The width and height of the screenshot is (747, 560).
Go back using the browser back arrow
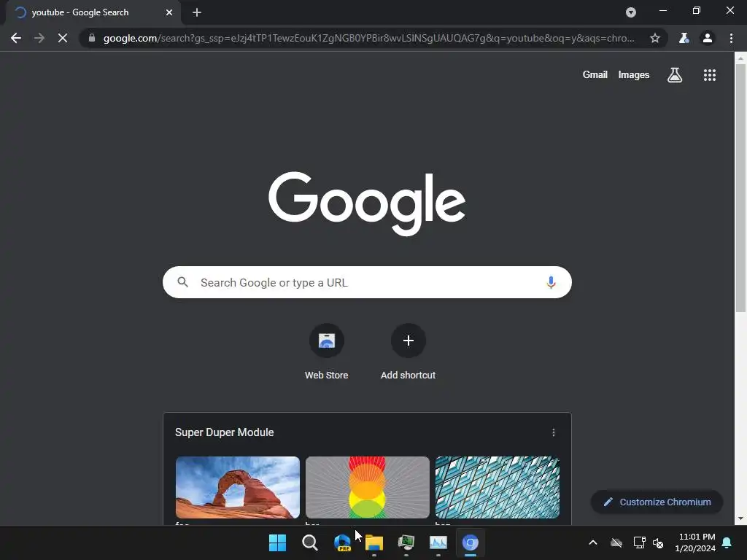click(x=16, y=38)
